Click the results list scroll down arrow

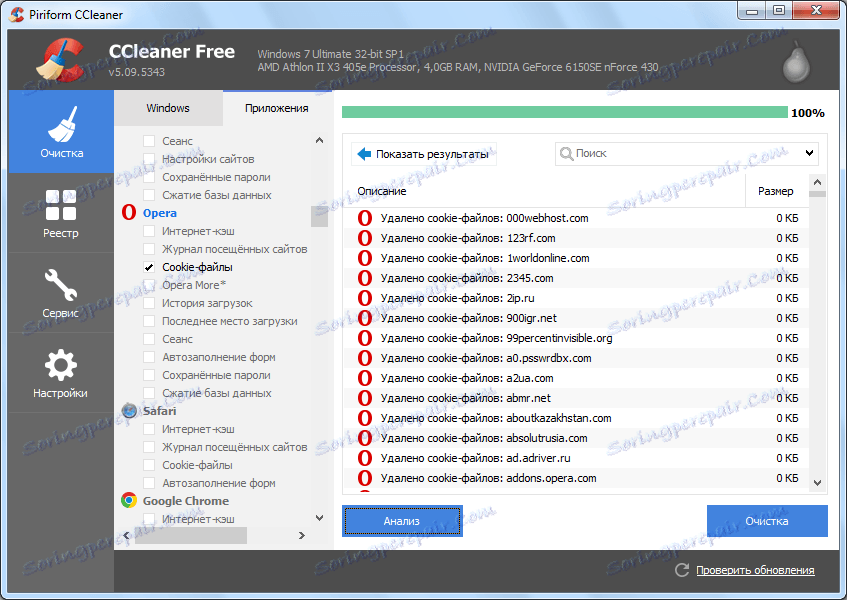(817, 483)
